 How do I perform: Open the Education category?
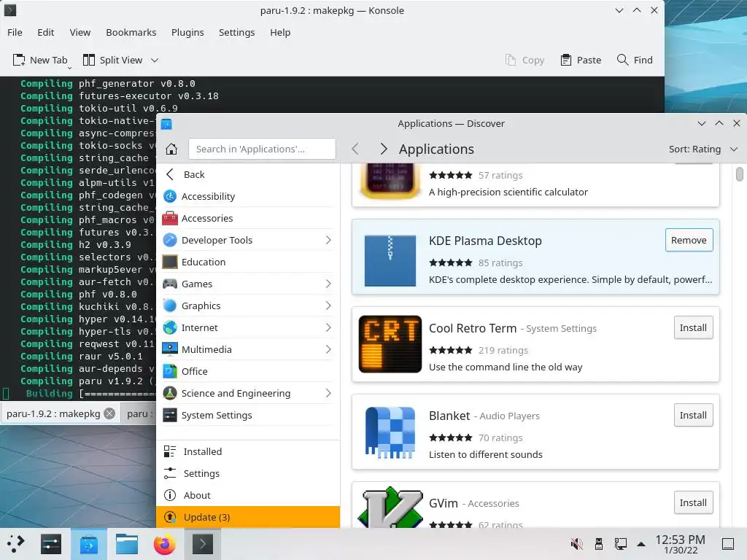click(248, 262)
